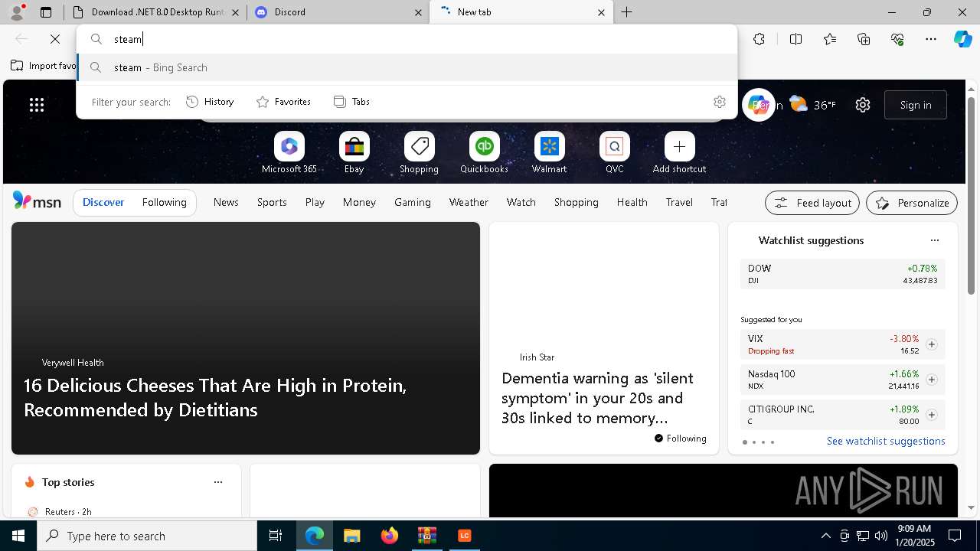
Task: Add VIX to watchlist
Action: 931,344
